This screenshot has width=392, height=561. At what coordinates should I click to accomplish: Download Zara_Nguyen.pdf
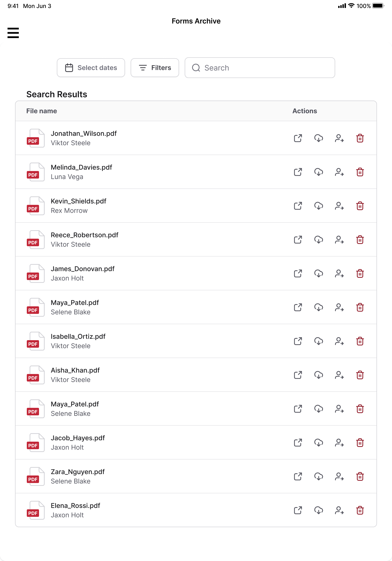click(319, 477)
